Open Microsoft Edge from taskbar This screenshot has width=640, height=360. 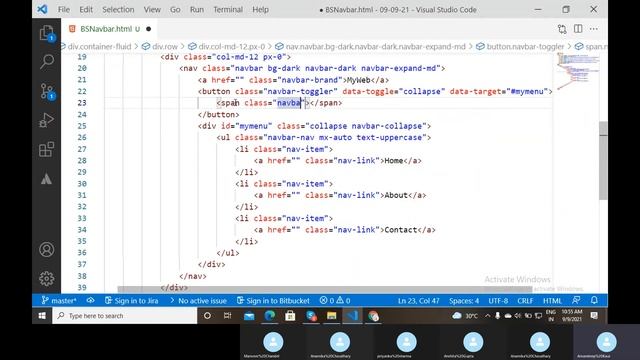tap(269, 316)
